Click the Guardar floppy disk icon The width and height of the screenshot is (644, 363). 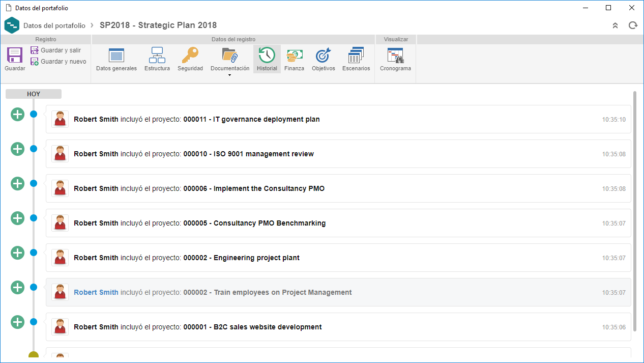coord(15,55)
